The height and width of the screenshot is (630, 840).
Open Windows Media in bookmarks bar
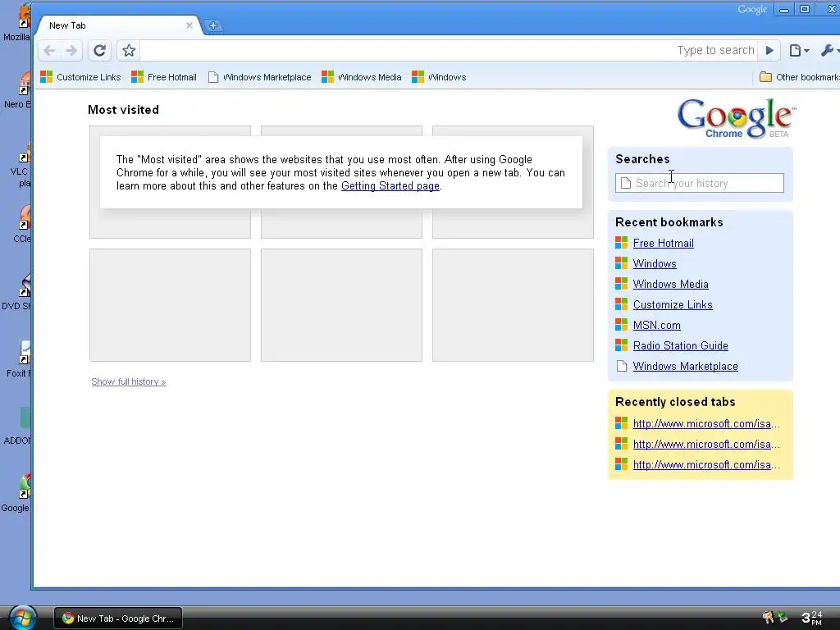pos(362,77)
